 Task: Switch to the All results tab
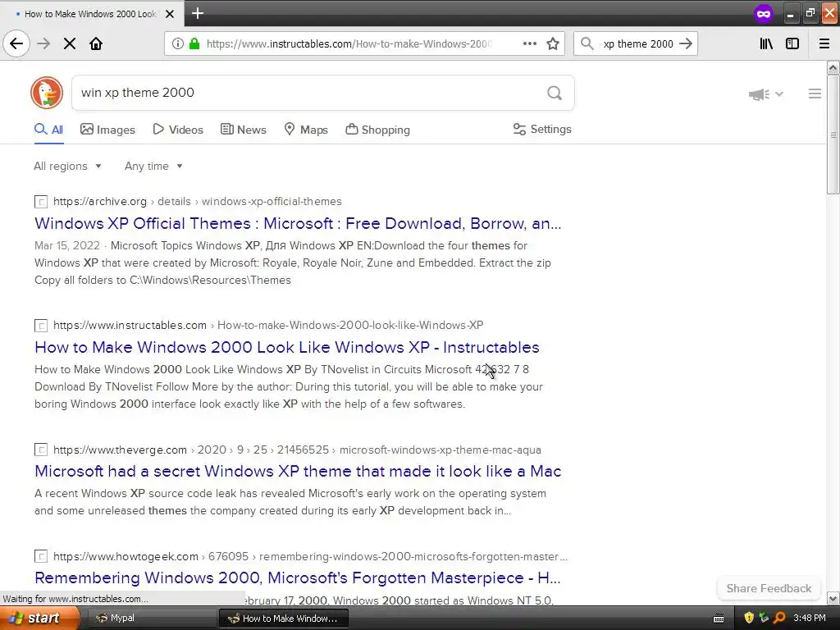pos(48,130)
